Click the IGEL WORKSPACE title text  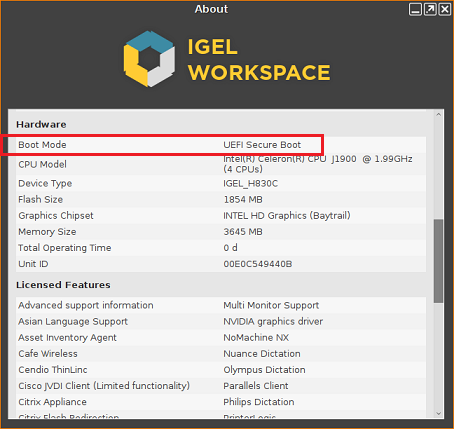(259, 59)
